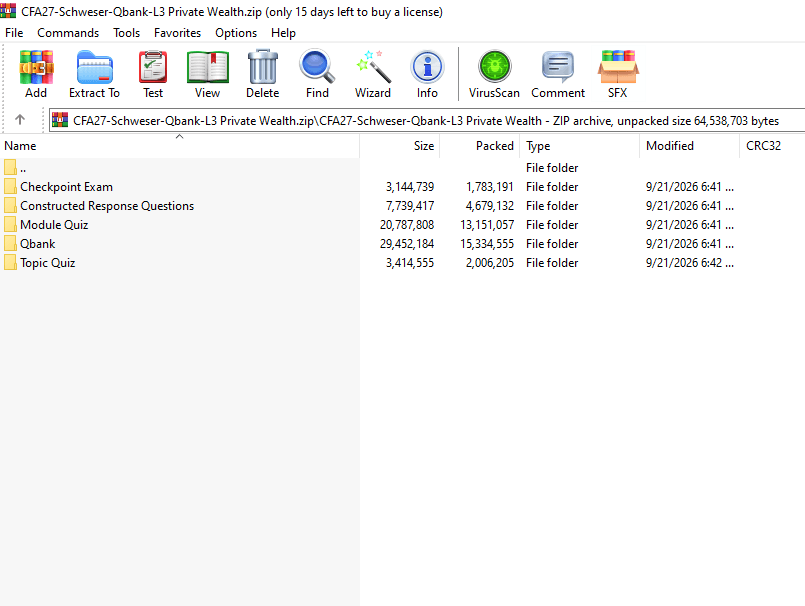Screen dimensions: 805x606
Task: Open the Commands menu
Action: (68, 33)
